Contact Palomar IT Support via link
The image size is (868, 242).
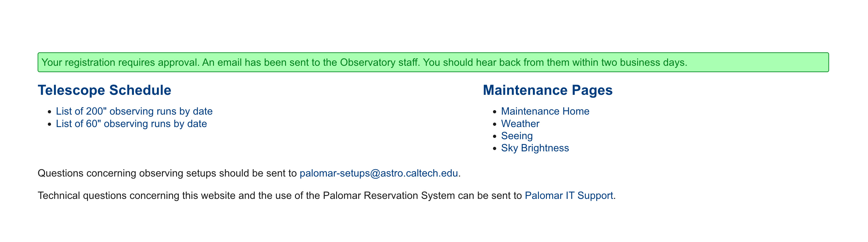(x=569, y=195)
